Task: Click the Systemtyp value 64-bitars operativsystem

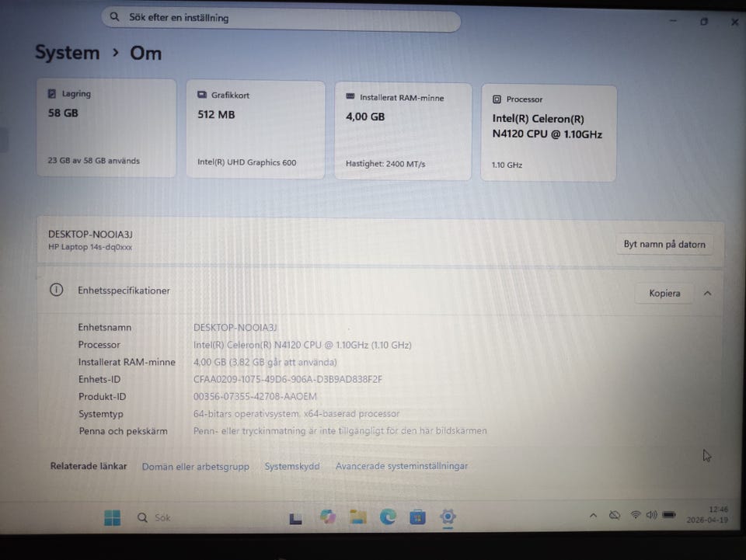Action: [296, 413]
